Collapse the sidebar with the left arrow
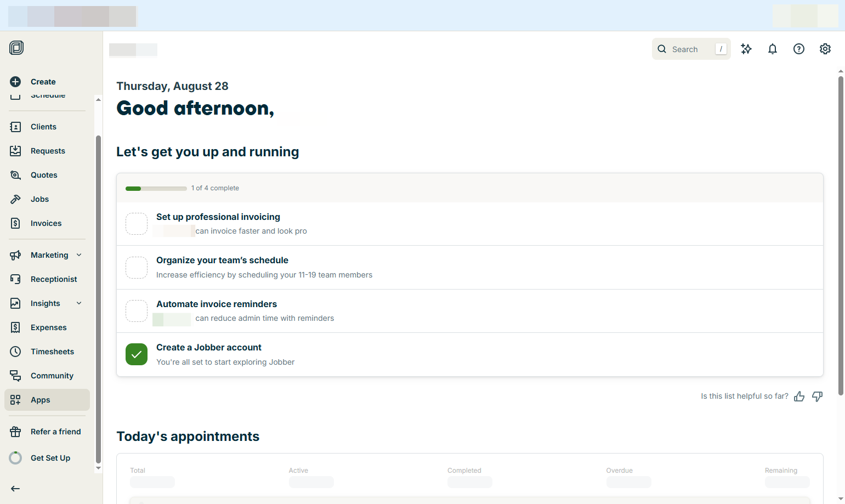This screenshot has width=845, height=504. (x=15, y=489)
